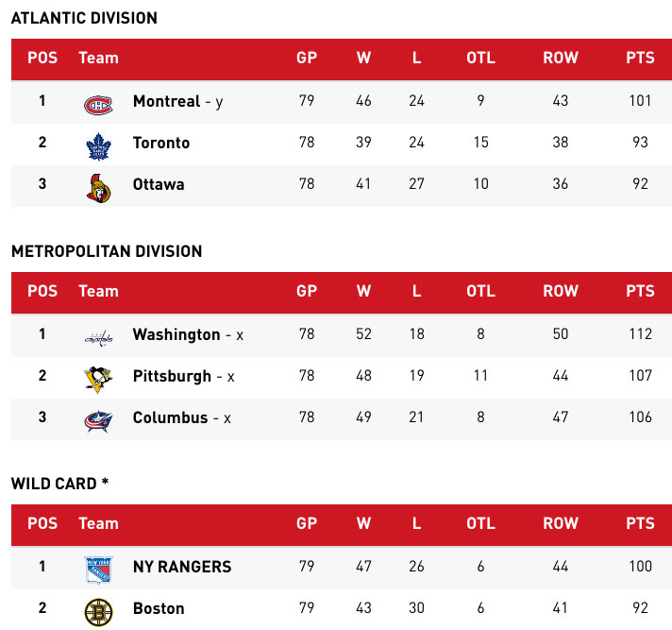
Task: Click the Ottawa Senators logo
Action: pyautogui.click(x=98, y=187)
